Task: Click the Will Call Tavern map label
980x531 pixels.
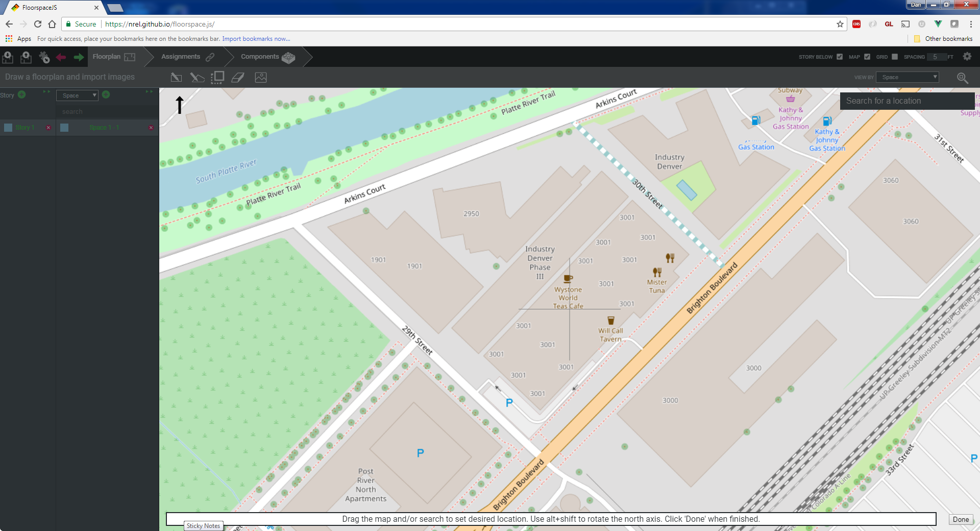Action: (x=610, y=334)
